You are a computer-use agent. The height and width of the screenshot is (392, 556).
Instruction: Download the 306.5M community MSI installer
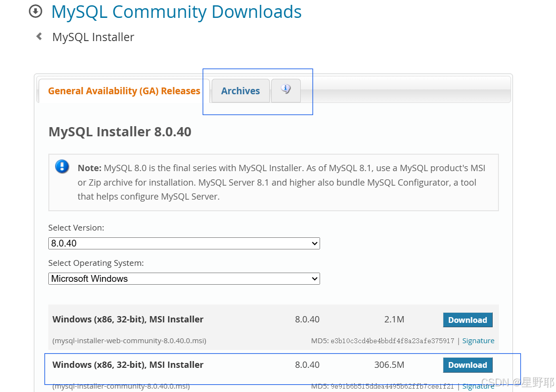pos(468,365)
